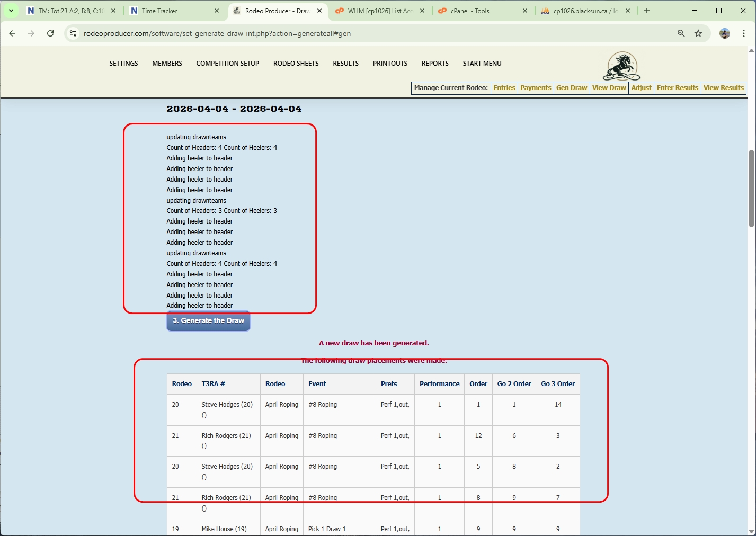Close the cp1026.blacksun.ca tab
Screen dimensions: 756x536
pyautogui.click(x=628, y=11)
